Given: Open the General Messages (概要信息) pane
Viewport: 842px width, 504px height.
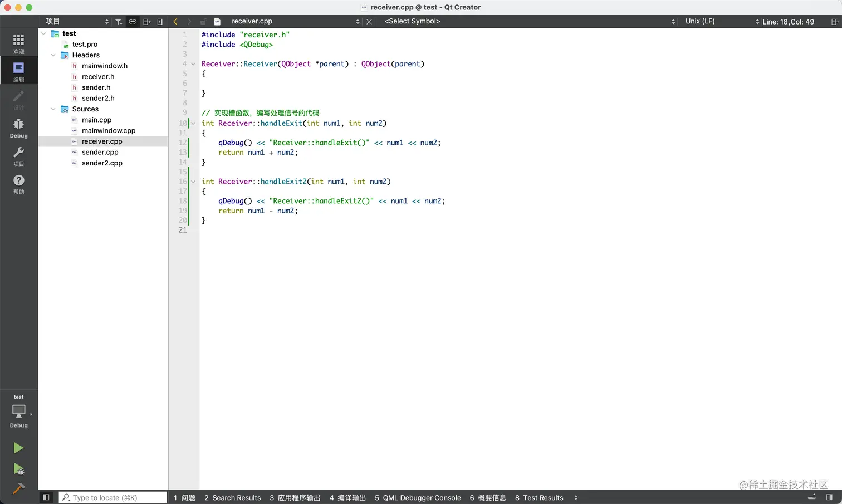Looking at the screenshot, I should click(488, 497).
